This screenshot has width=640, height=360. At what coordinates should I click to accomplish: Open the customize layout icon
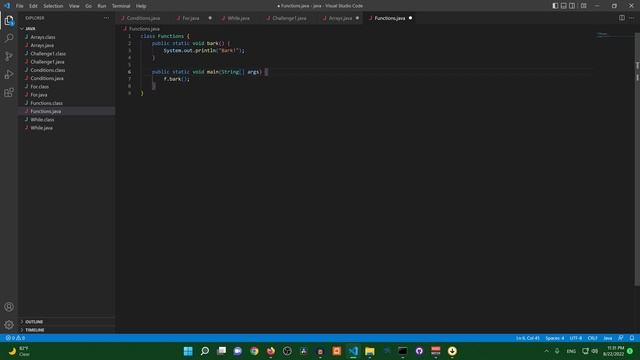coord(584,6)
